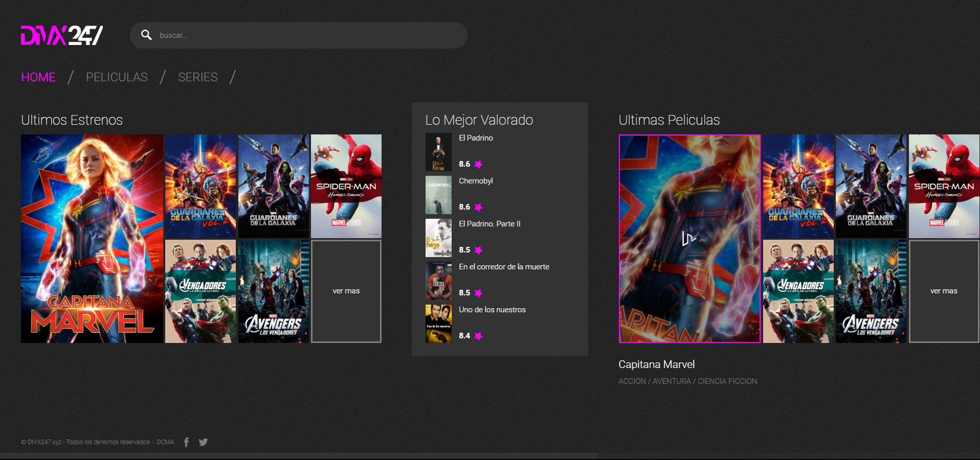Image resolution: width=980 pixels, height=460 pixels.
Task: Go to the HOME menu item
Action: 38,77
